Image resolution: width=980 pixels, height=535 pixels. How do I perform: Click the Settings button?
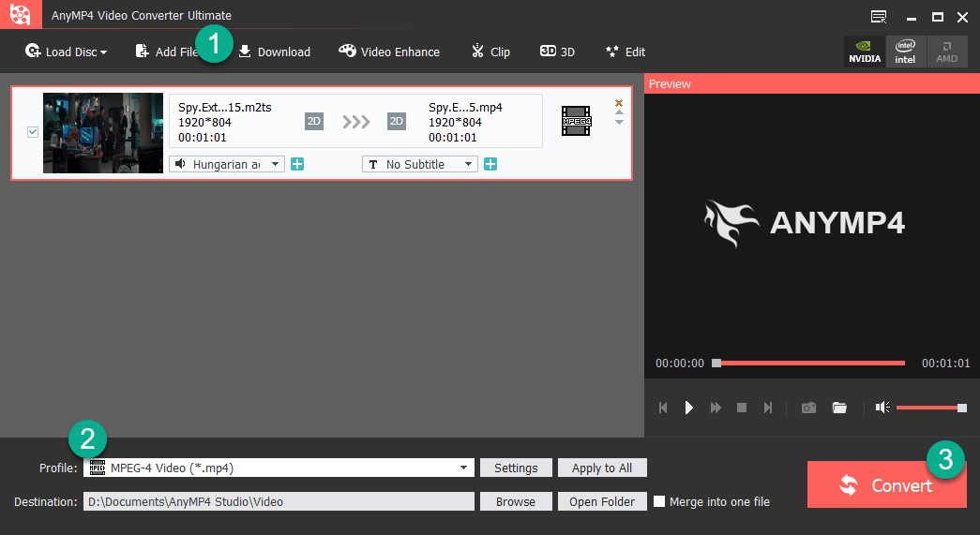[x=516, y=468]
